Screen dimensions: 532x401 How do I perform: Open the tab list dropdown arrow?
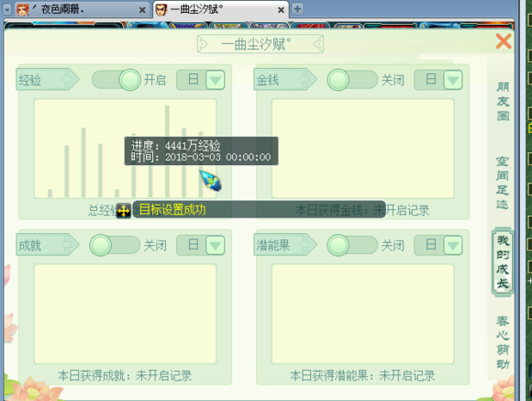pos(7,9)
